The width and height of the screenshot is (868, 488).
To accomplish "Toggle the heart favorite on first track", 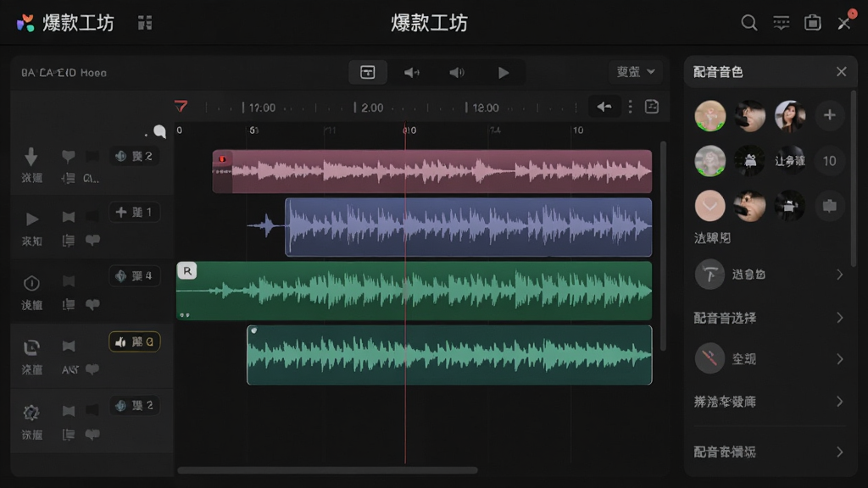I will tap(68, 157).
